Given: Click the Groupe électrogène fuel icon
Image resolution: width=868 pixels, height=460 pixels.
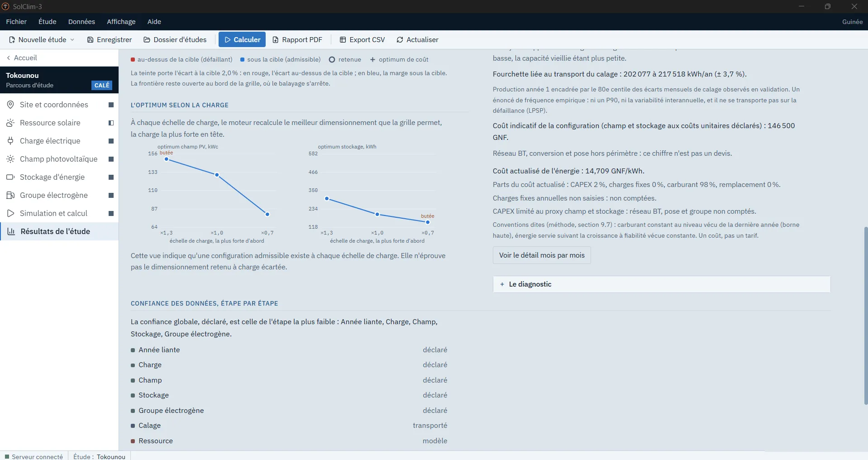Looking at the screenshot, I should [x=10, y=195].
